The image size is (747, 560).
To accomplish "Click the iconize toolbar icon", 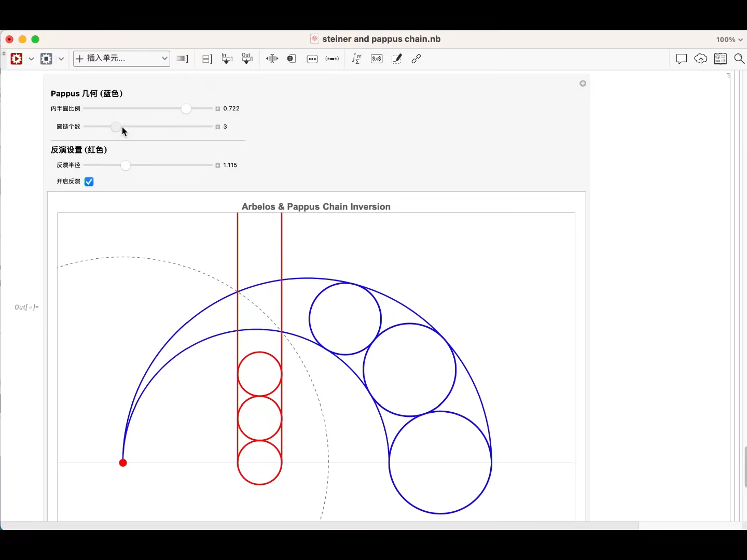I will (292, 59).
